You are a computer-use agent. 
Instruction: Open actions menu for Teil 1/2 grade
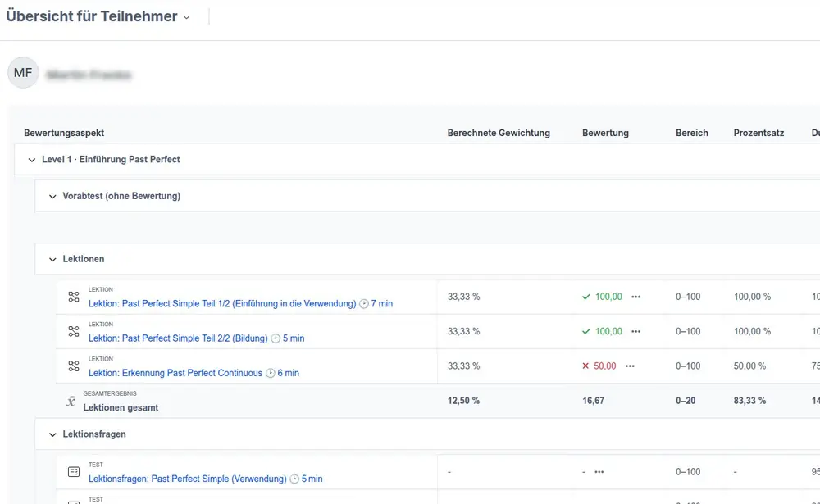pyautogui.click(x=635, y=297)
